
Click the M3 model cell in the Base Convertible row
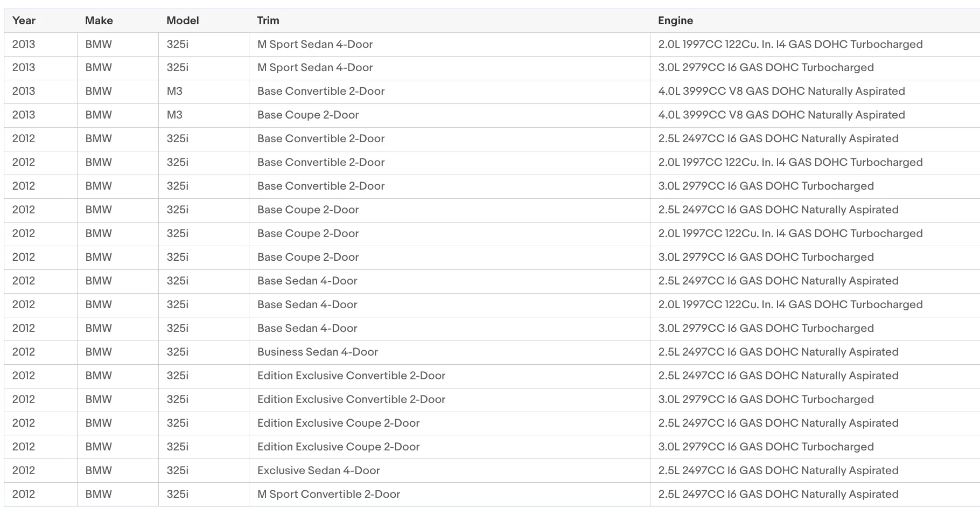tap(204, 92)
